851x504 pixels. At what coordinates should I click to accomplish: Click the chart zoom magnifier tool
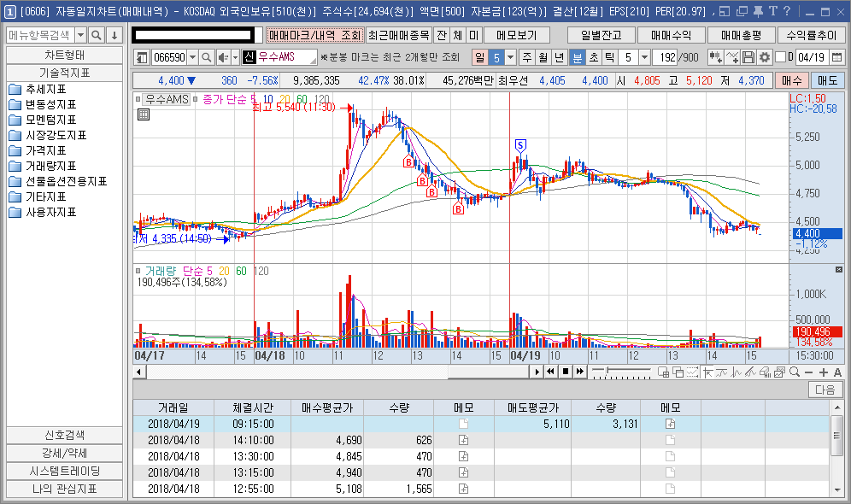[794, 372]
